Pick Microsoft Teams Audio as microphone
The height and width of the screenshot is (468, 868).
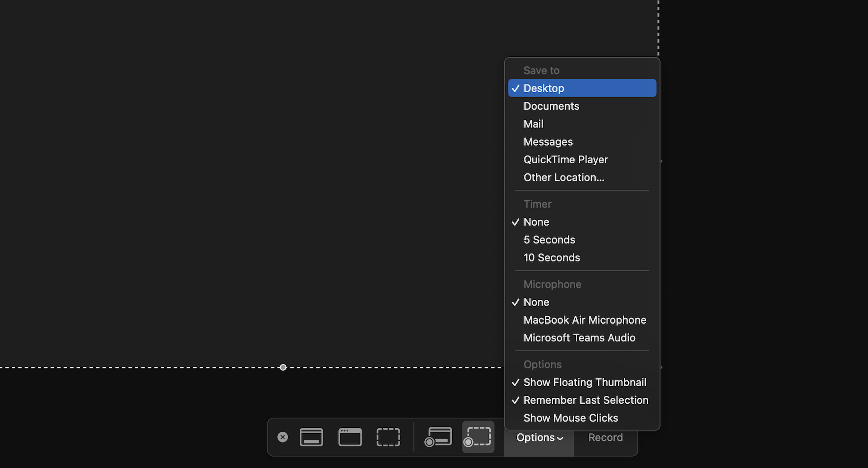click(x=579, y=338)
